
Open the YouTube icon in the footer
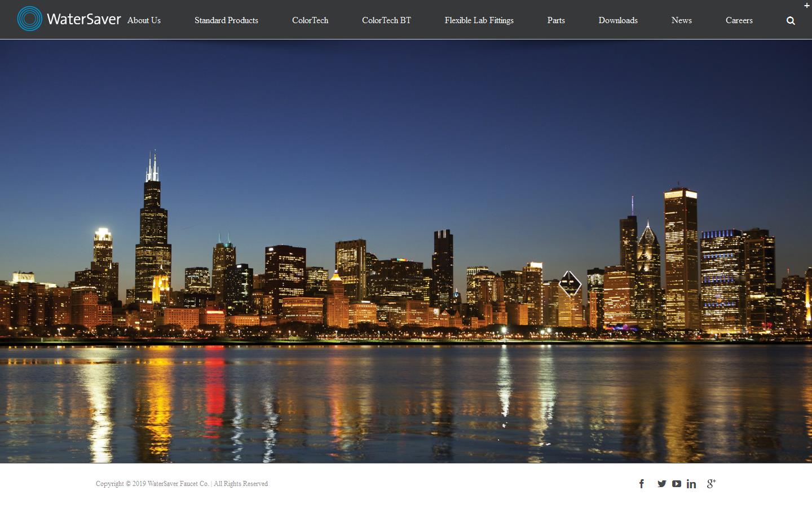tap(676, 484)
